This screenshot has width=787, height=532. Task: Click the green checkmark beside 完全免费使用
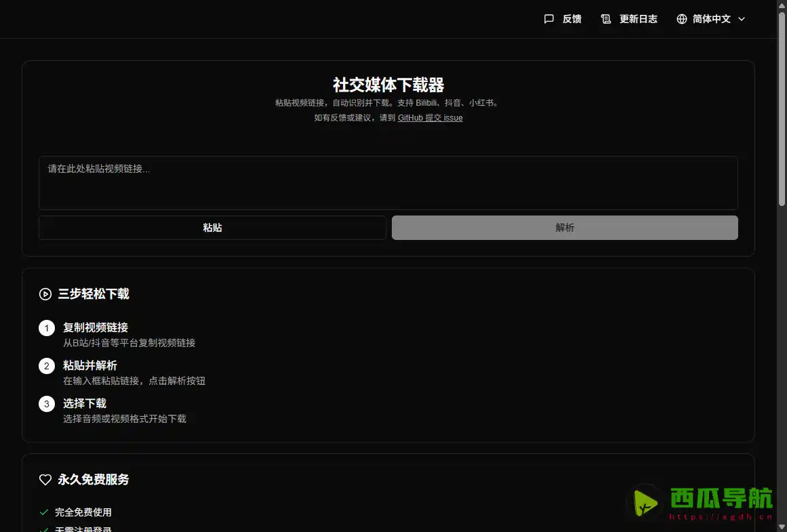click(44, 512)
